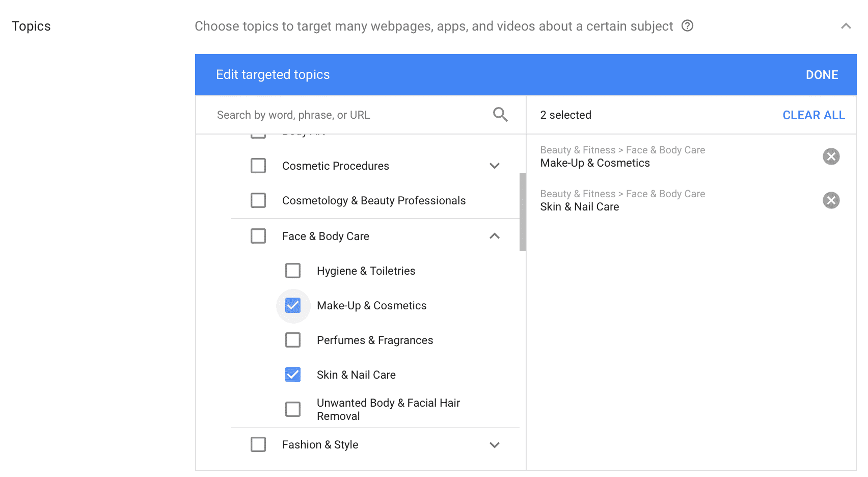Screen dimensions: 868x477
Task: Click the Skin & Nail Care tree label
Action: [x=356, y=375]
